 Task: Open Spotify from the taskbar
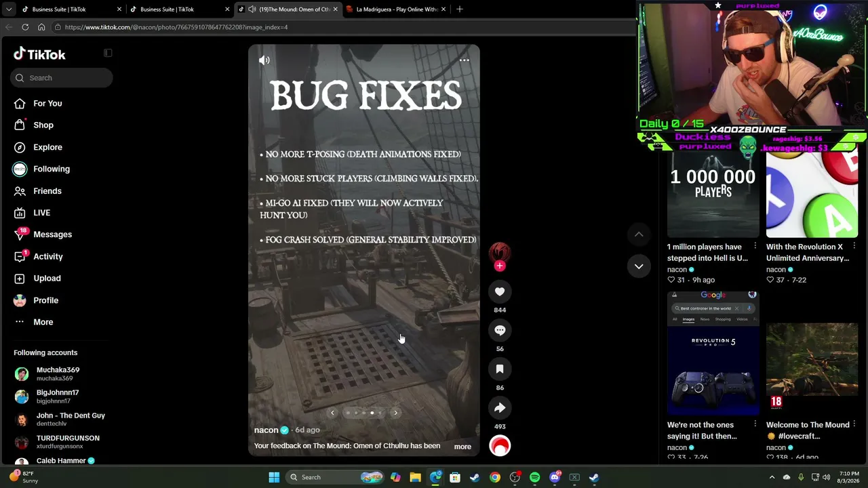click(x=534, y=477)
